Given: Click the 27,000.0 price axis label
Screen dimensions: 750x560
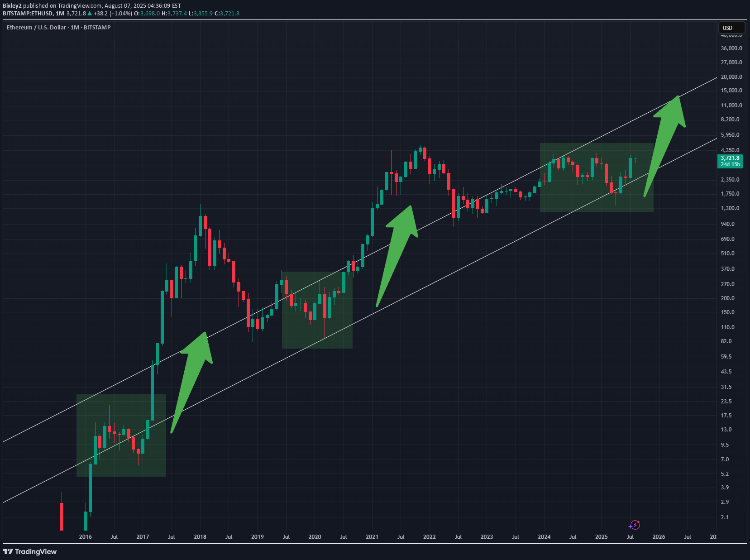Looking at the screenshot, I should coord(731,62).
